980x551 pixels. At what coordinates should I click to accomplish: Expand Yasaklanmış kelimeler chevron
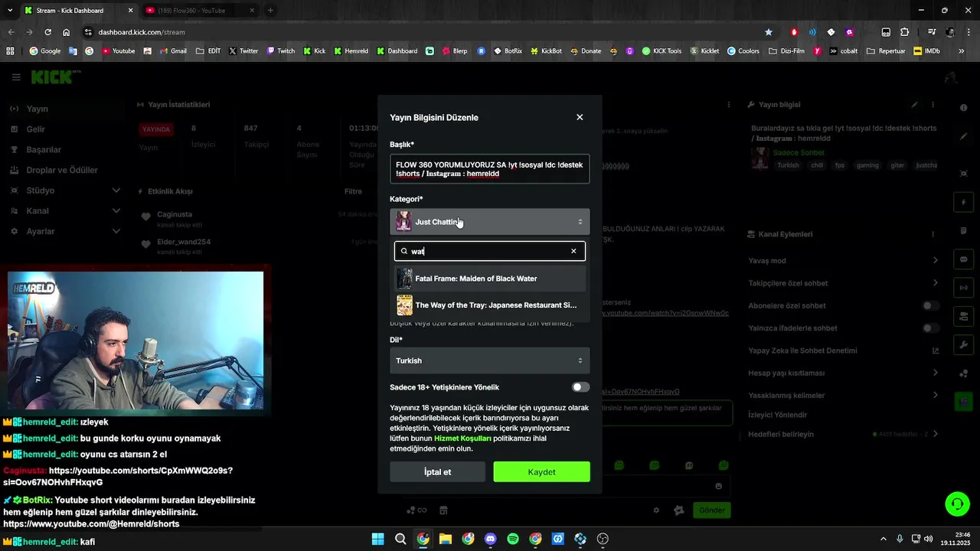coord(936,396)
